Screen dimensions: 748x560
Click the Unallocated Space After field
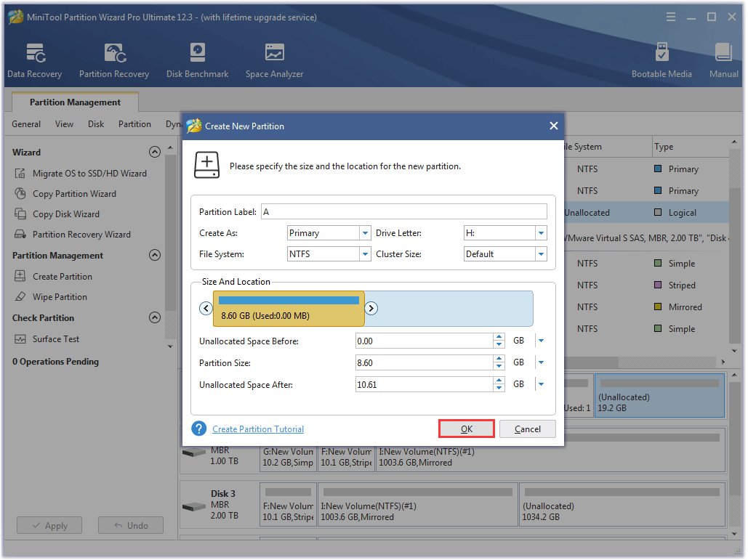click(424, 384)
